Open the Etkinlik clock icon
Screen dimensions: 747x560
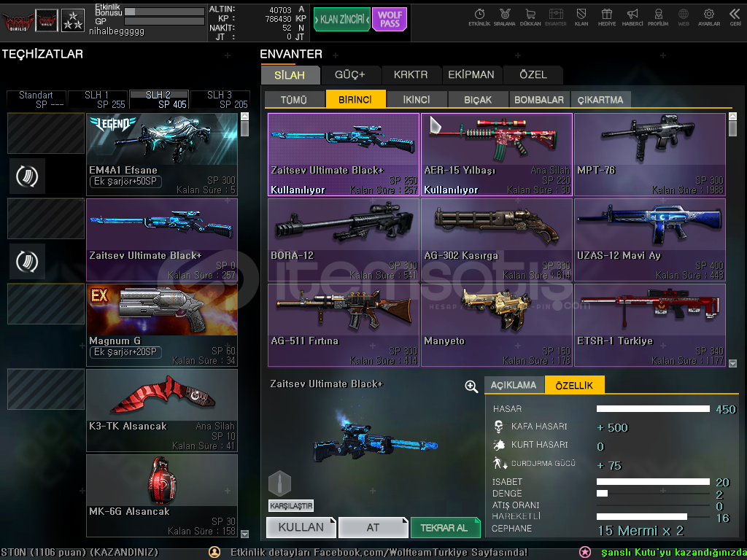pyautogui.click(x=479, y=17)
